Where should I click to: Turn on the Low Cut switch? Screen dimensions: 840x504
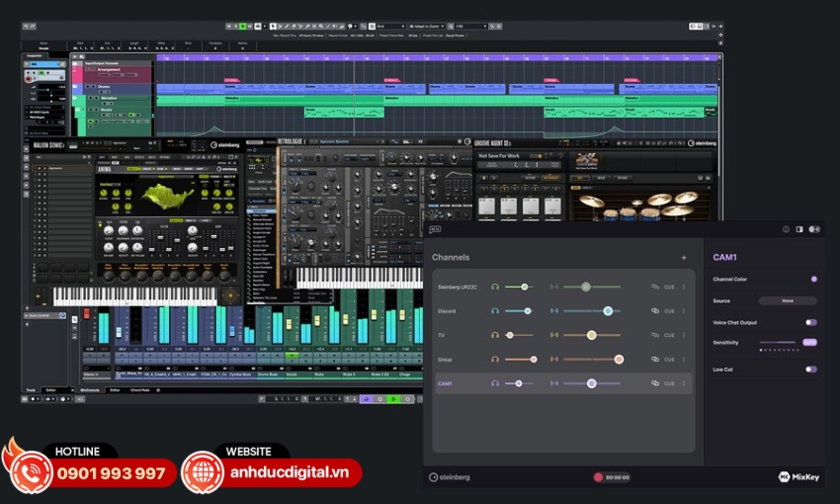[x=811, y=370]
